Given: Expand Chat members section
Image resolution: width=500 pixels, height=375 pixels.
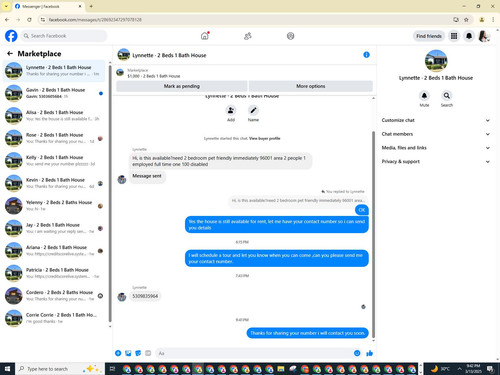Looking at the screenshot, I should tap(436, 134).
